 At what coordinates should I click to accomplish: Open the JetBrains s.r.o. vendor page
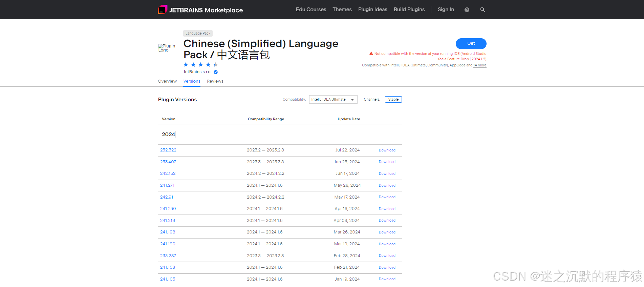pos(197,72)
